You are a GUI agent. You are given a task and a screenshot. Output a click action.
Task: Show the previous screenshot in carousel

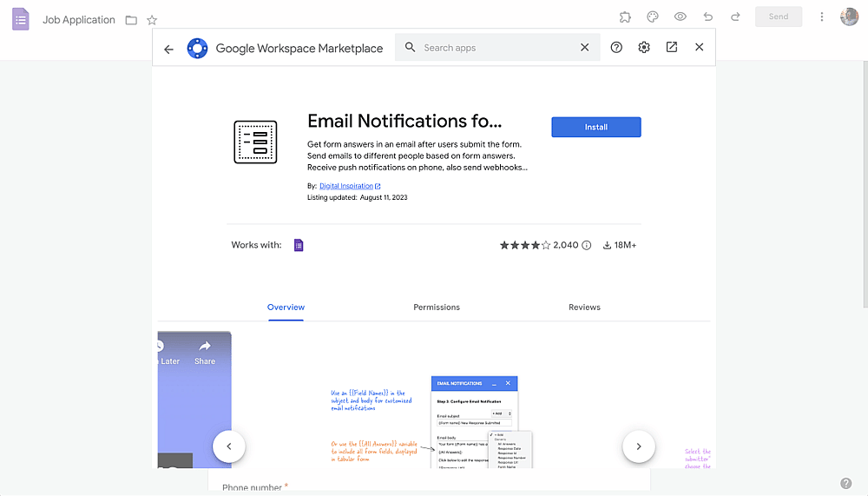[228, 446]
